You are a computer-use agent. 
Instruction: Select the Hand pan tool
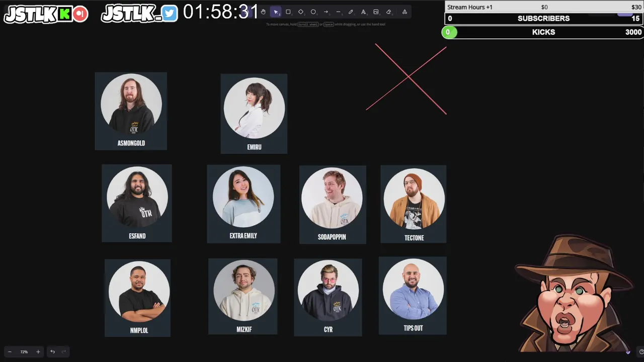click(x=263, y=12)
